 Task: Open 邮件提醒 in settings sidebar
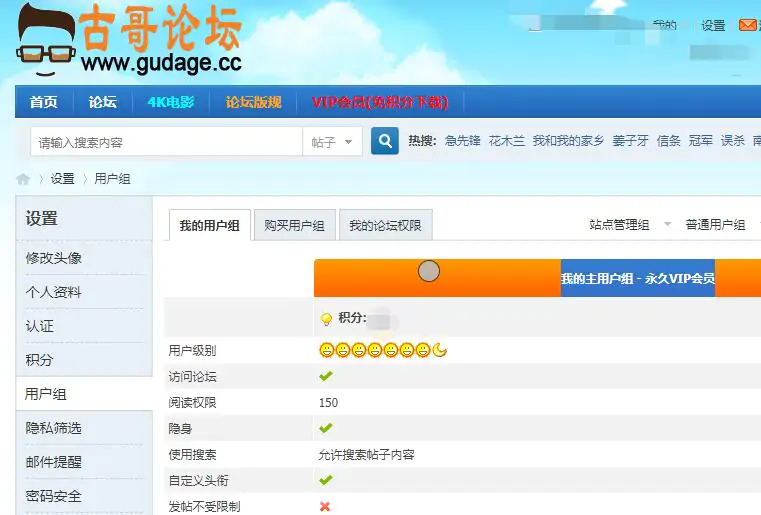tap(54, 462)
